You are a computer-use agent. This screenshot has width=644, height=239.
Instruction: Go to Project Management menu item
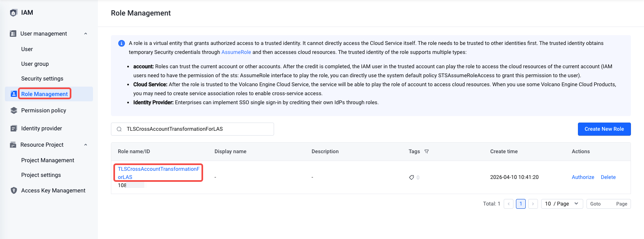click(48, 160)
